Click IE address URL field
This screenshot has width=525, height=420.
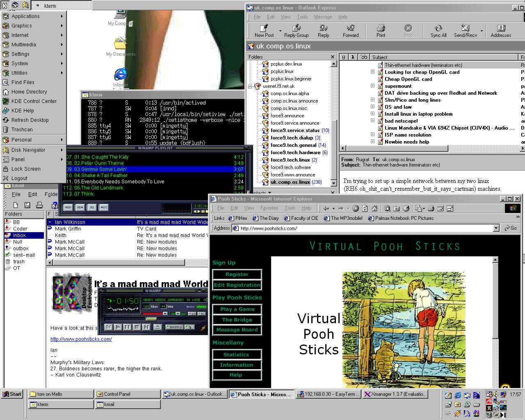366,228
